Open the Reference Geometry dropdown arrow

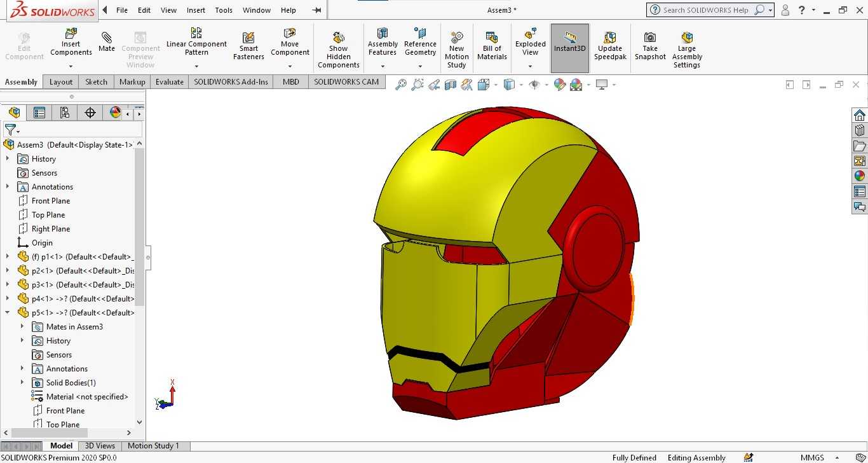pyautogui.click(x=420, y=66)
